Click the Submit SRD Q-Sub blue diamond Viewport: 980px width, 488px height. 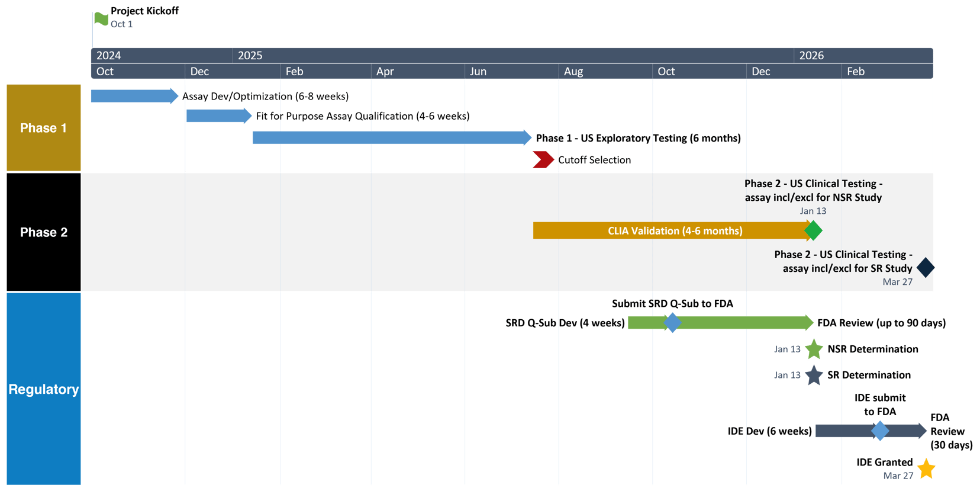click(x=672, y=323)
